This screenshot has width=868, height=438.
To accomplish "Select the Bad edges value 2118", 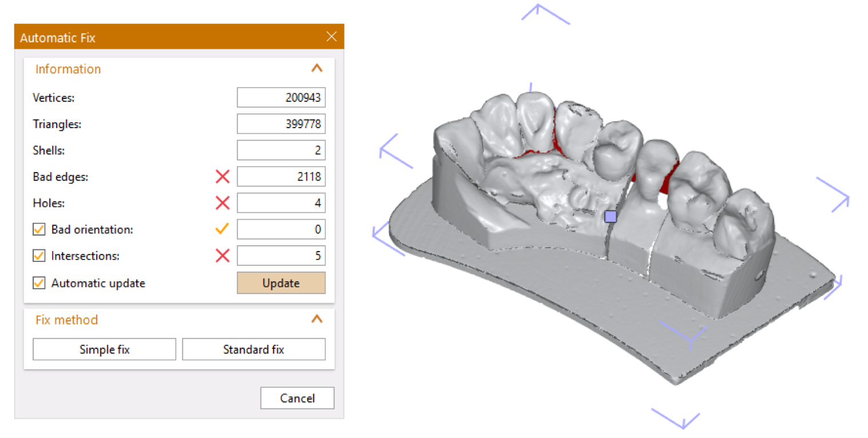I will 281,177.
